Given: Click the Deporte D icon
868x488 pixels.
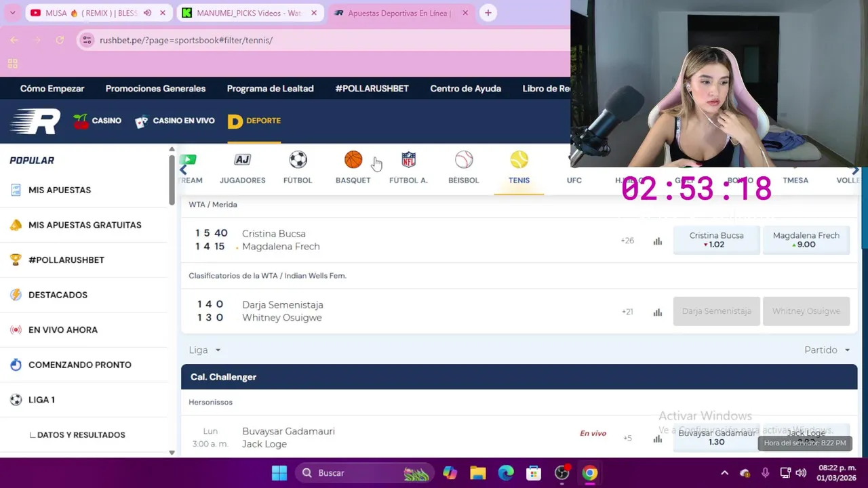Looking at the screenshot, I should 235,121.
